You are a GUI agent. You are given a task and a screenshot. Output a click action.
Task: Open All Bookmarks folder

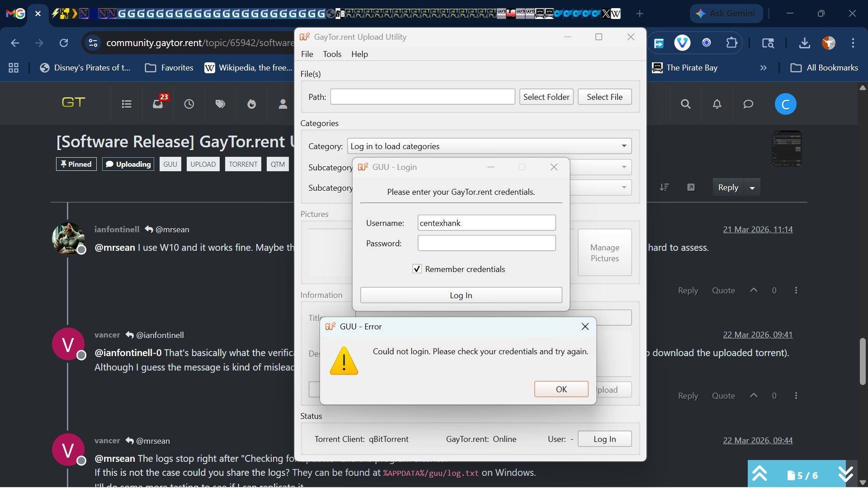click(824, 68)
